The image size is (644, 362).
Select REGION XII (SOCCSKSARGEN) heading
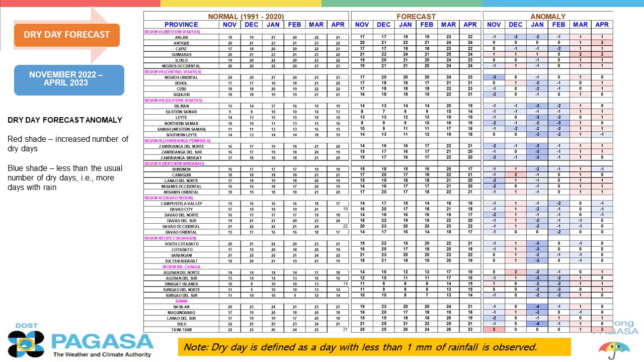tap(171, 238)
